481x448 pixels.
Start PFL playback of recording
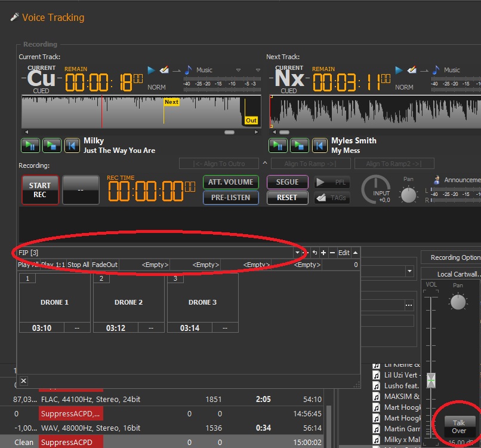pos(332,182)
